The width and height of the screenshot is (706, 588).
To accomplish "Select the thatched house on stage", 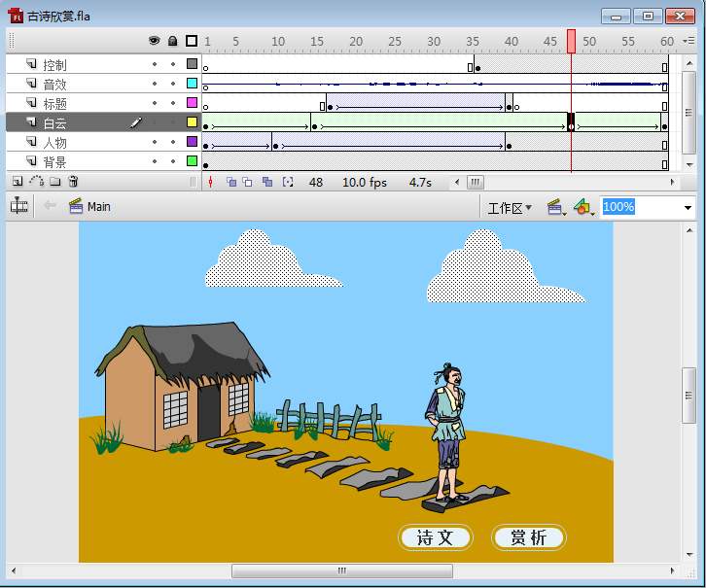I will click(x=182, y=386).
